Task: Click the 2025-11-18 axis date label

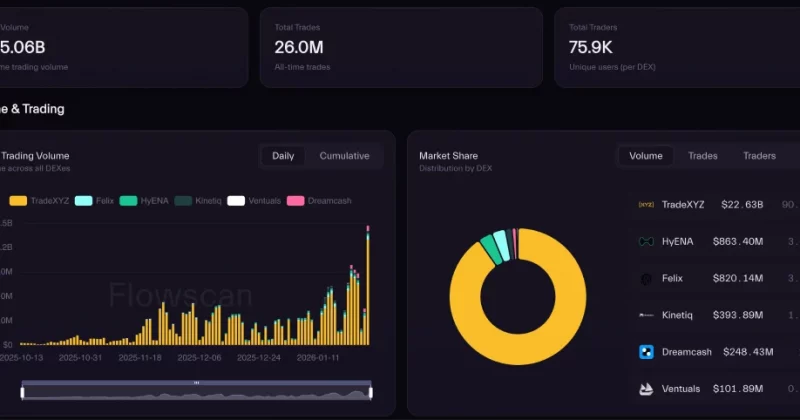Action: point(140,358)
